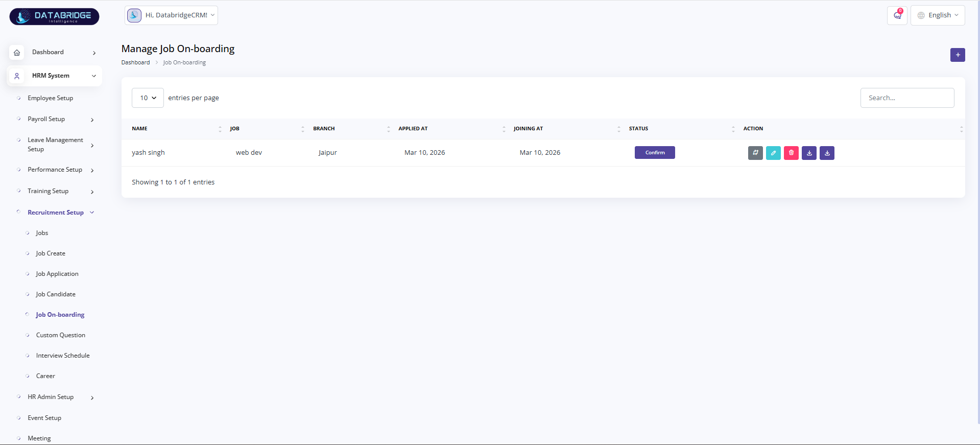This screenshot has width=980, height=445.
Task: Expand the Dashboard menu chevron
Action: pos(94,53)
